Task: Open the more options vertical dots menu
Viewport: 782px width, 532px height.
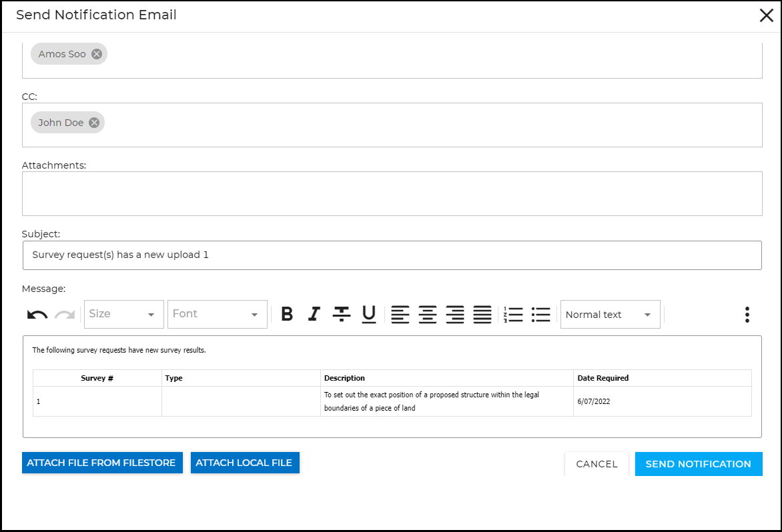Action: (x=747, y=315)
